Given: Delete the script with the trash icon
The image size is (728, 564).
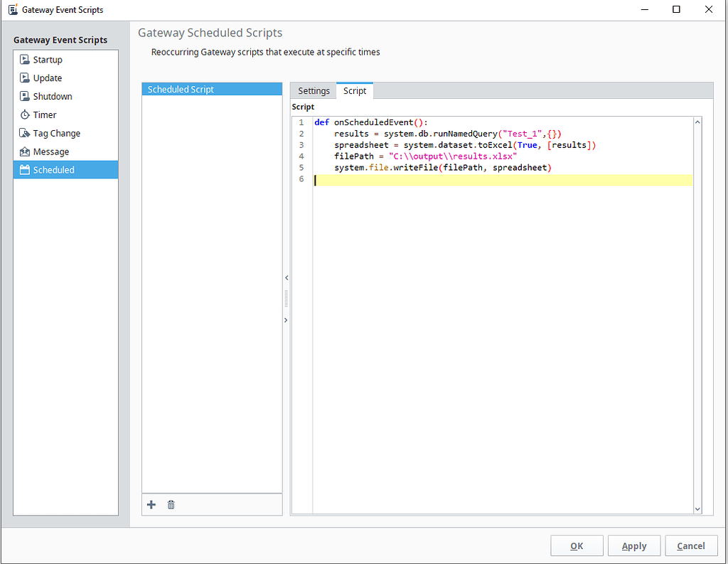Looking at the screenshot, I should (171, 504).
